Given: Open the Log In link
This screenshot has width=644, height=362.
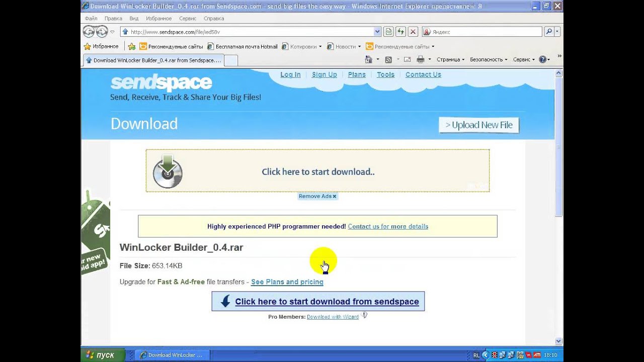Looking at the screenshot, I should point(290,74).
